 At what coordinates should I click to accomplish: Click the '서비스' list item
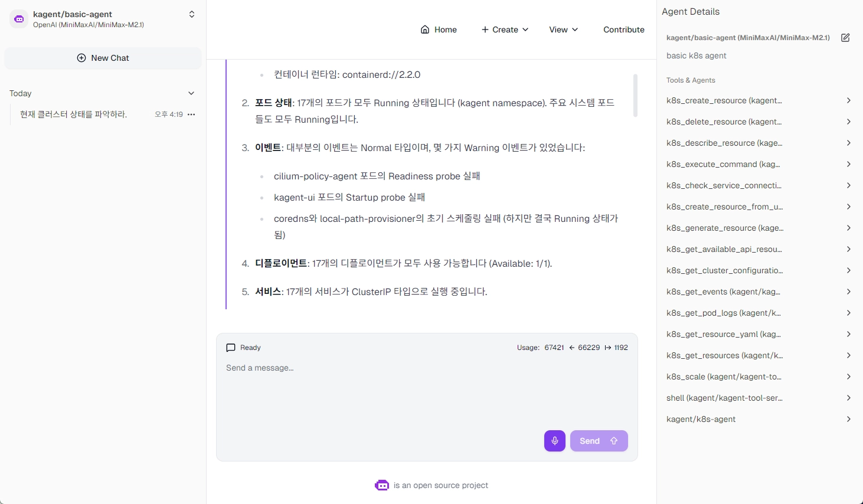tap(371, 292)
